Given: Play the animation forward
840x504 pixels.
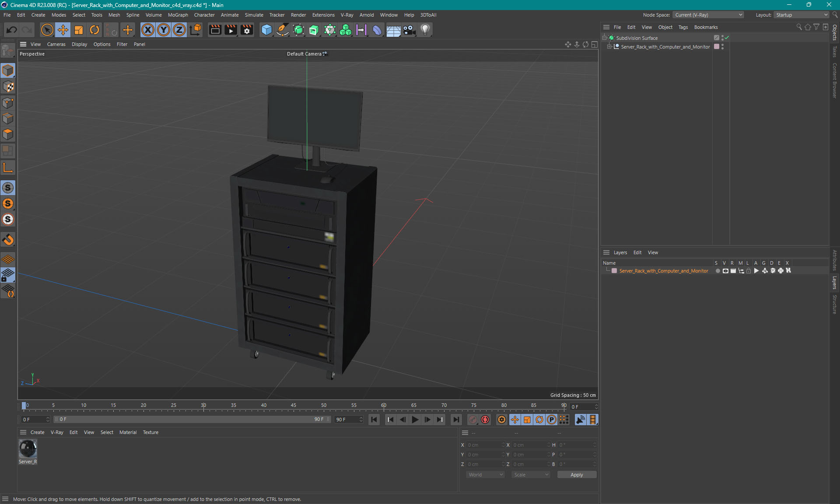Looking at the screenshot, I should pos(415,420).
